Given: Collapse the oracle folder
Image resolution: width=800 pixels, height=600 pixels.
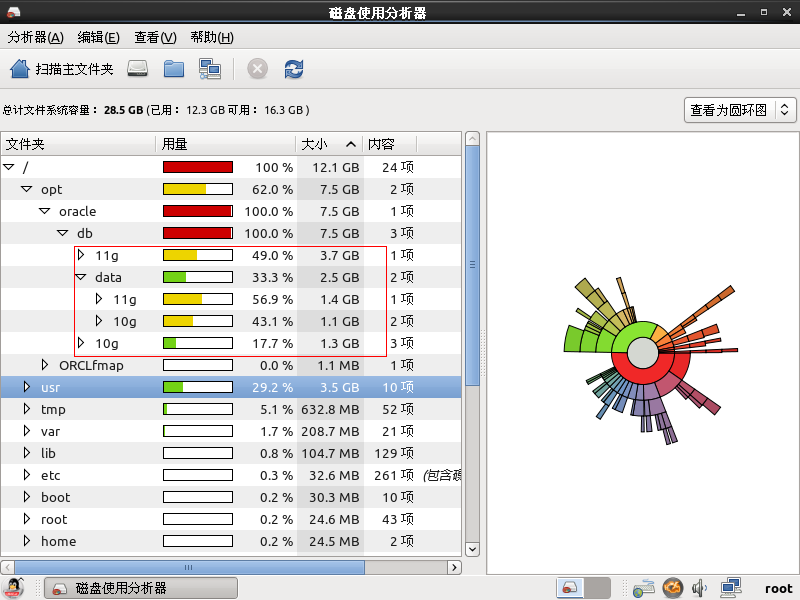Looking at the screenshot, I should (45, 211).
